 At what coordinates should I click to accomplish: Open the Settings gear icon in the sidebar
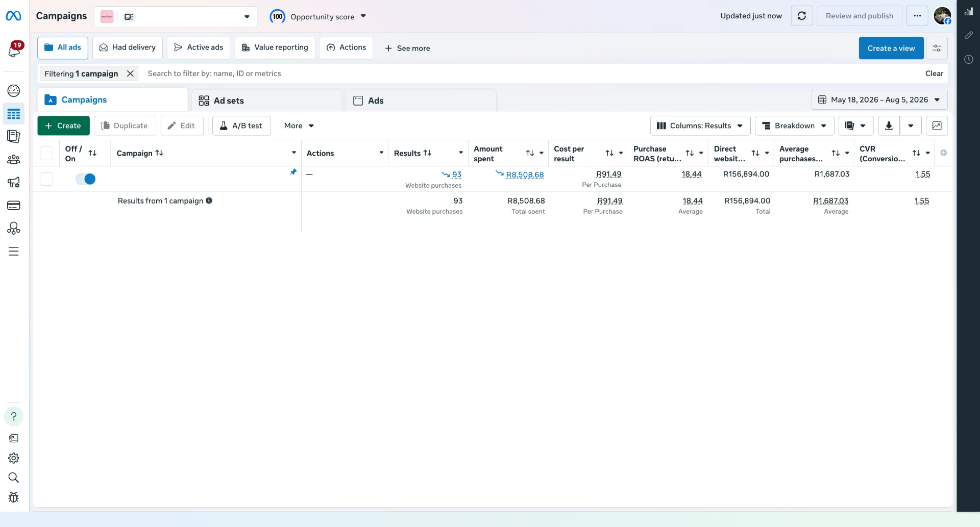coord(14,458)
